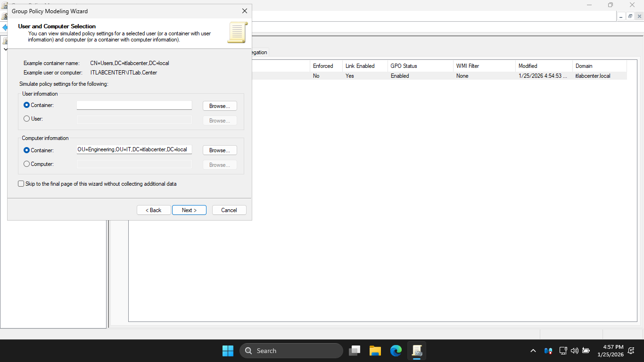Click the user Container text field
Image resolution: width=644 pixels, height=362 pixels.
pyautogui.click(x=134, y=105)
